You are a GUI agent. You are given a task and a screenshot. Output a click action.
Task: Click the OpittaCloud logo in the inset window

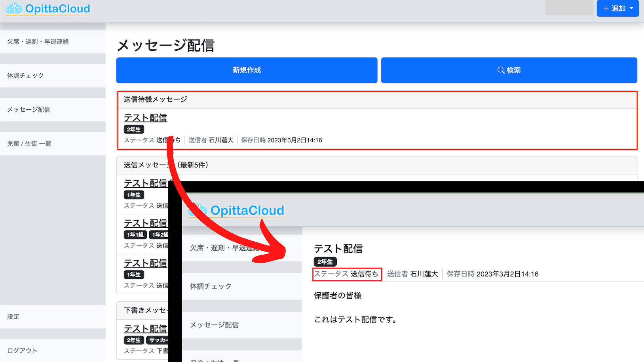[236, 210]
